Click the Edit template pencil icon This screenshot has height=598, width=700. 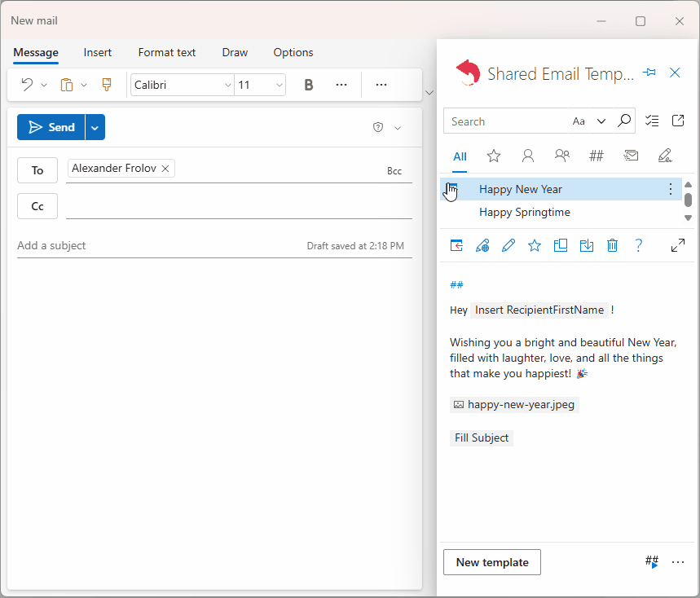point(508,245)
